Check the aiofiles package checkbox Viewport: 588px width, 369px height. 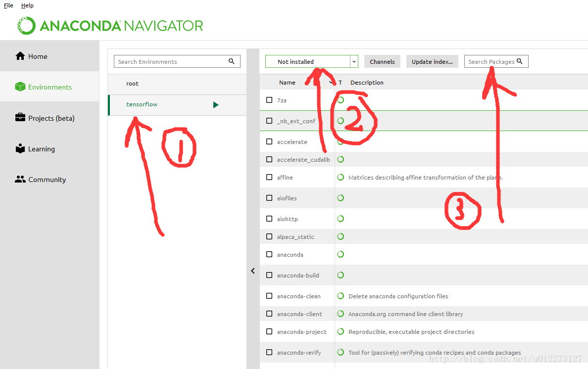(x=269, y=198)
